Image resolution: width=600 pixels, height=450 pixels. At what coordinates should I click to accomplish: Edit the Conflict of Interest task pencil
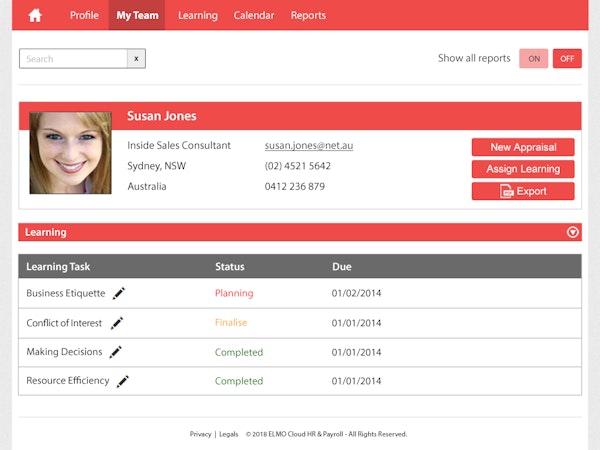coord(117,323)
